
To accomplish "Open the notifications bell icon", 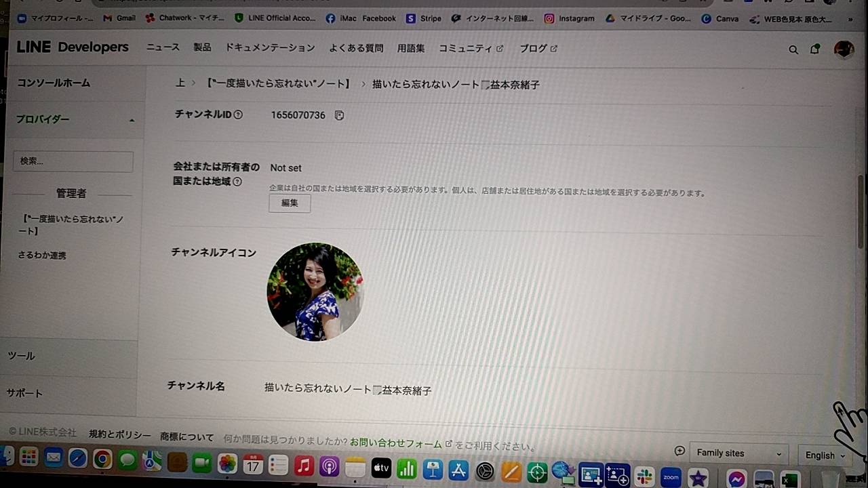I will pos(815,49).
